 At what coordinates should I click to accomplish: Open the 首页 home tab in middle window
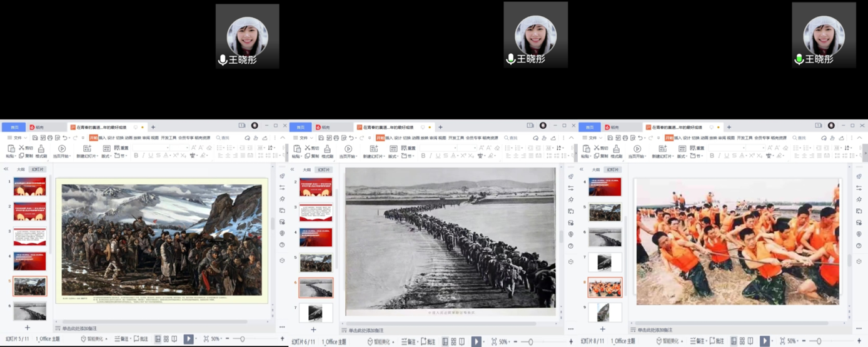tap(301, 127)
